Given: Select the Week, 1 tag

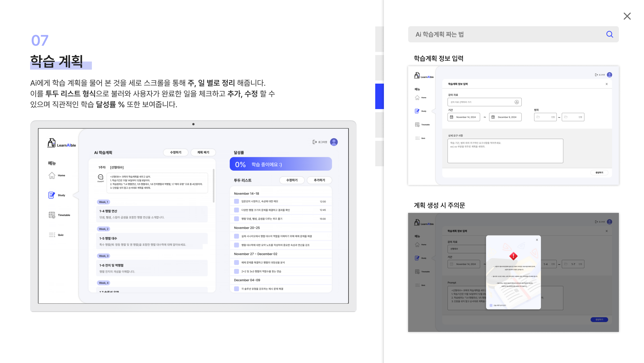Looking at the screenshot, I should point(103,202).
